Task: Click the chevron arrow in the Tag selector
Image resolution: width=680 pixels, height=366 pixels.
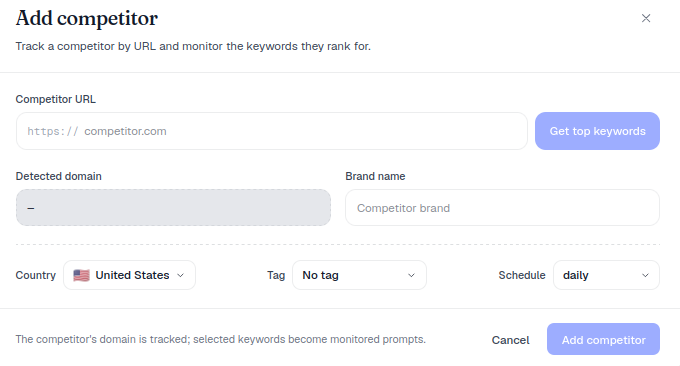Action: 411,275
